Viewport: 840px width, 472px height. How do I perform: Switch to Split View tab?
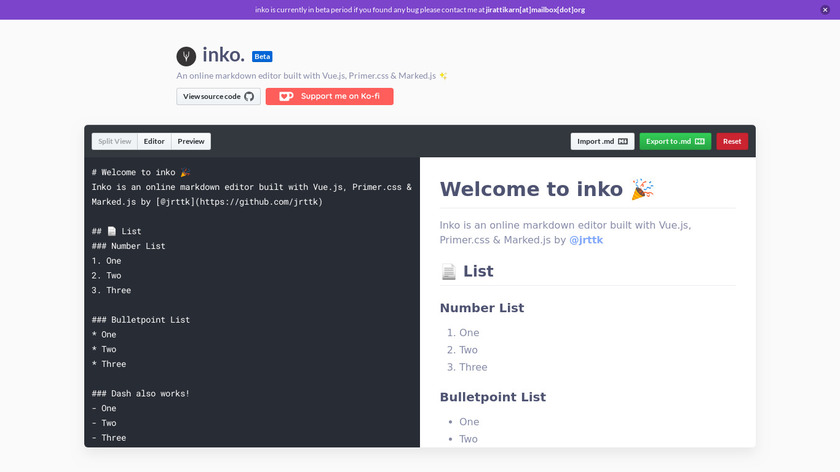click(115, 141)
